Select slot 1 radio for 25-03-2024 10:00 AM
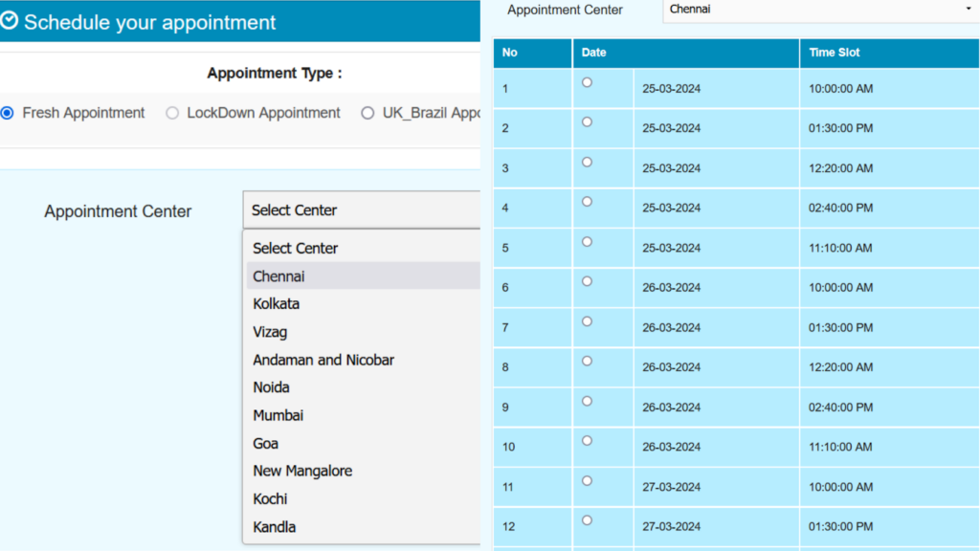This screenshot has width=980, height=551. coord(587,82)
